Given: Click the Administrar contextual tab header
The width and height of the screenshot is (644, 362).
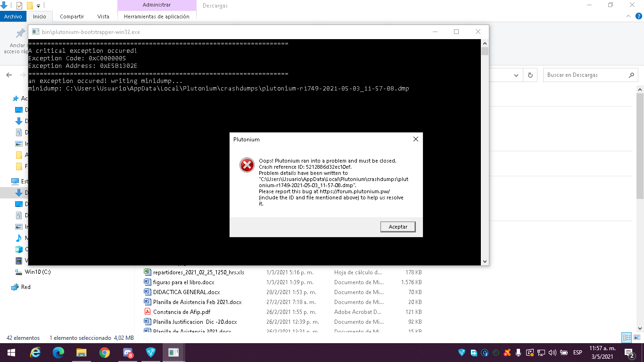Looking at the screenshot, I should [157, 5].
